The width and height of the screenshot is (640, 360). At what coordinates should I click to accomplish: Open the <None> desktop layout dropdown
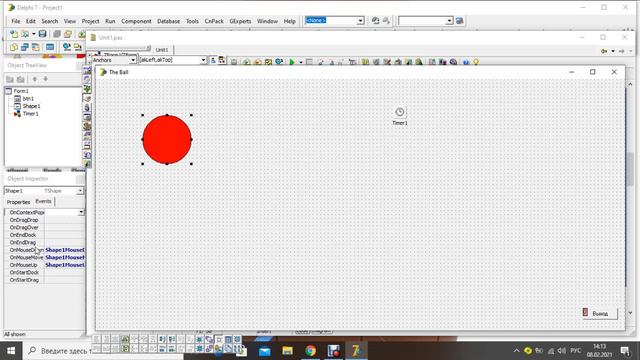click(x=360, y=21)
